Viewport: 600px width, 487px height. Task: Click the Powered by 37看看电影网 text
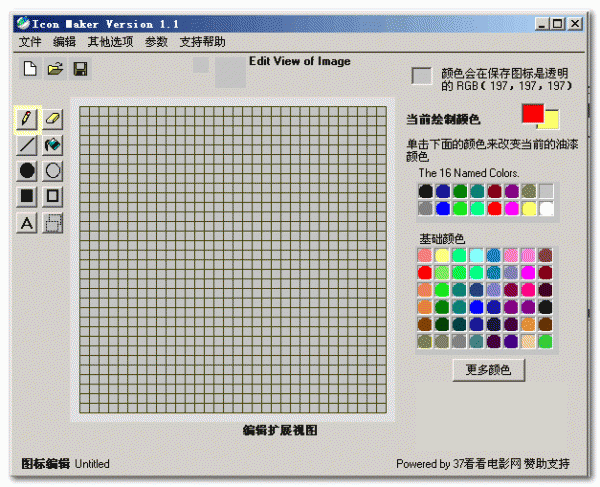click(483, 464)
